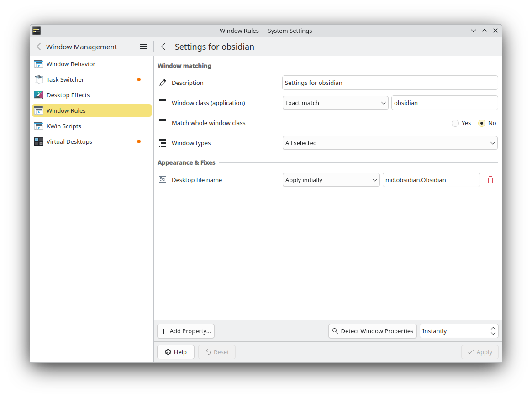This screenshot has width=532, height=398.
Task: Select No for Match whole window class
Action: (x=482, y=123)
